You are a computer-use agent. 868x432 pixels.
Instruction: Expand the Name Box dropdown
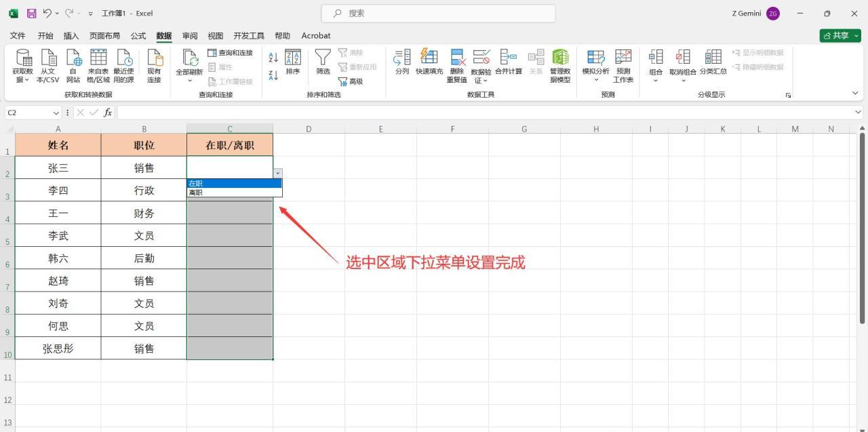pos(56,113)
